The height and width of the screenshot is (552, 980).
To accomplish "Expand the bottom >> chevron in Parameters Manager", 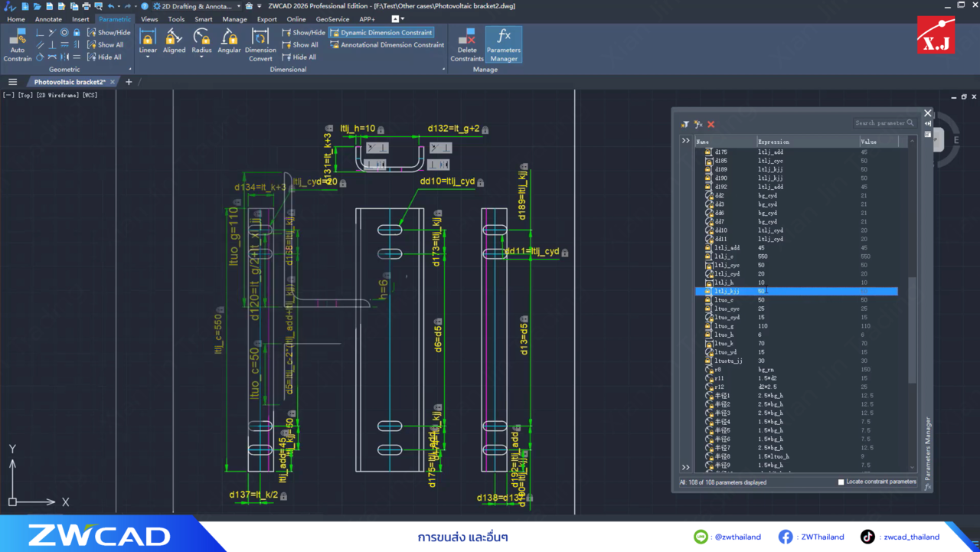I will [x=685, y=467].
